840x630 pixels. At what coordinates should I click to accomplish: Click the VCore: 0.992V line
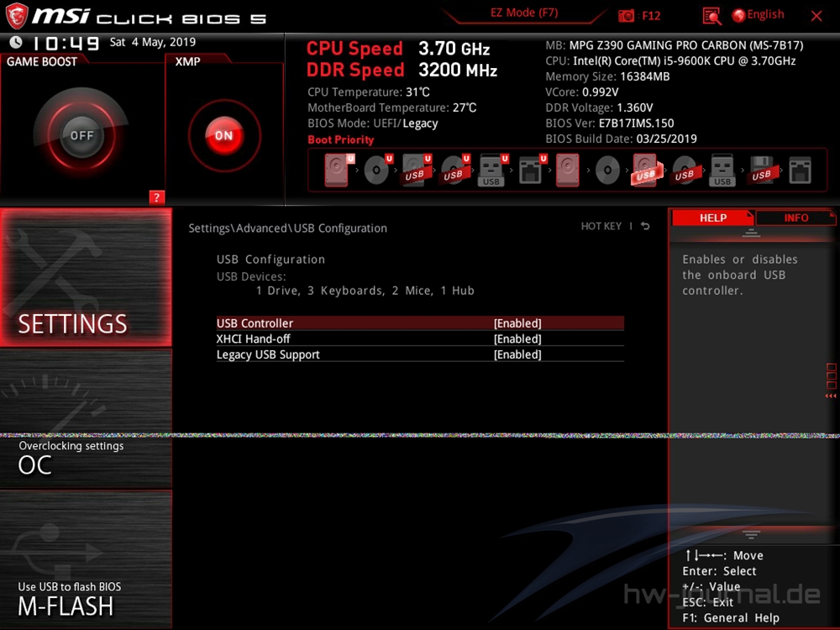coord(582,92)
